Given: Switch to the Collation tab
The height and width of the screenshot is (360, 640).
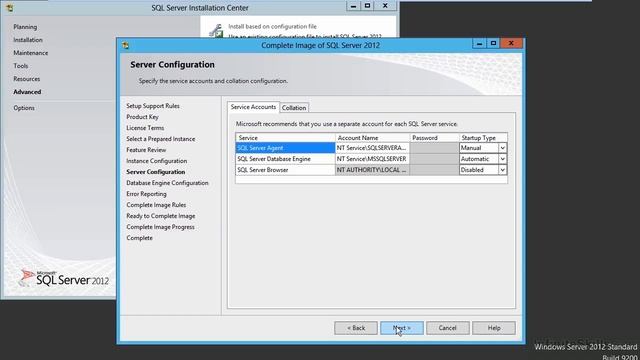Looking at the screenshot, I should (294, 108).
